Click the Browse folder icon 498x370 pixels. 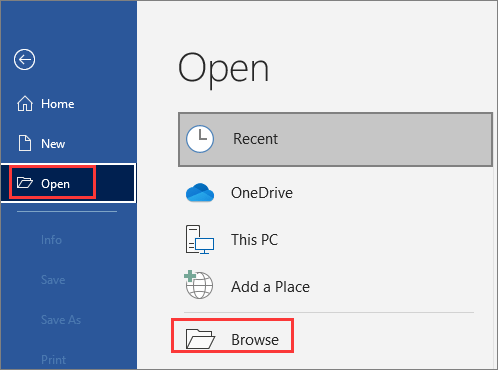point(200,339)
